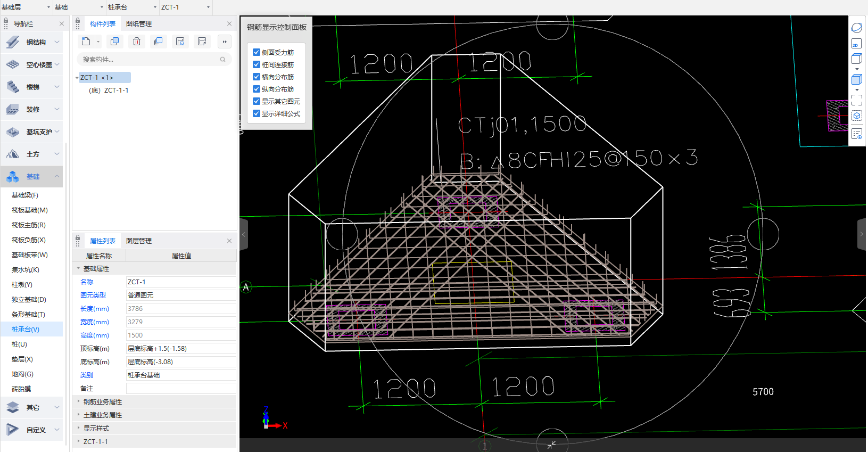Click the wireframe cube view icon
Screen dimensions: 868x452
856,59
